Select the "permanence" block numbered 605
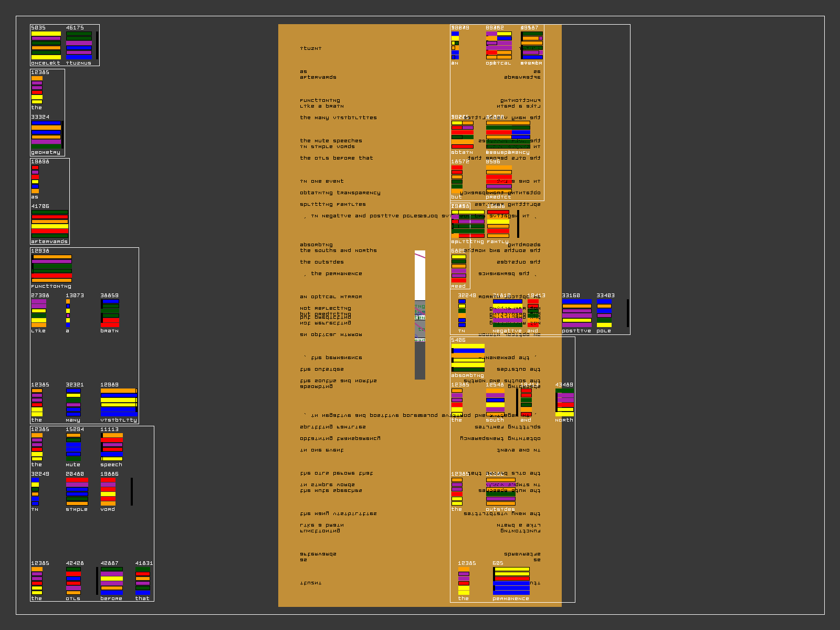Screen dimensions: 840x630 tap(511, 581)
